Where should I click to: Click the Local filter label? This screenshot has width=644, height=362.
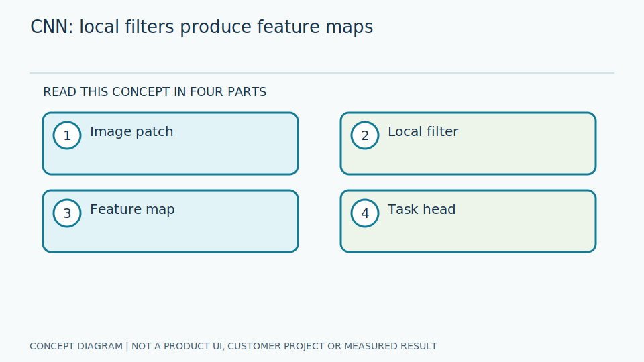423,132
